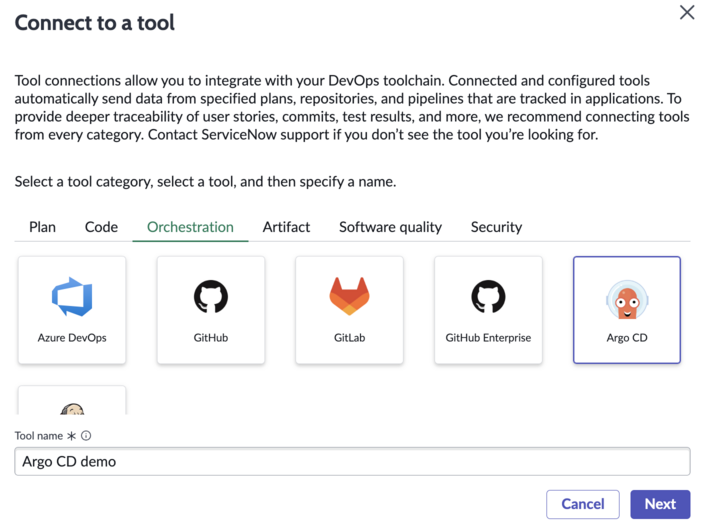
Task: Select the GitHub tool card
Action: (x=211, y=310)
